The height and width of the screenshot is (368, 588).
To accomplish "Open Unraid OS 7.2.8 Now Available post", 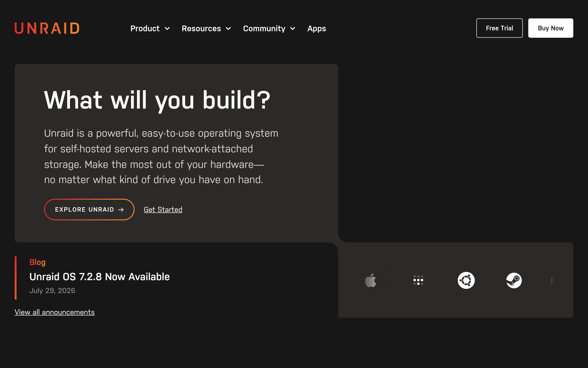I will click(100, 277).
